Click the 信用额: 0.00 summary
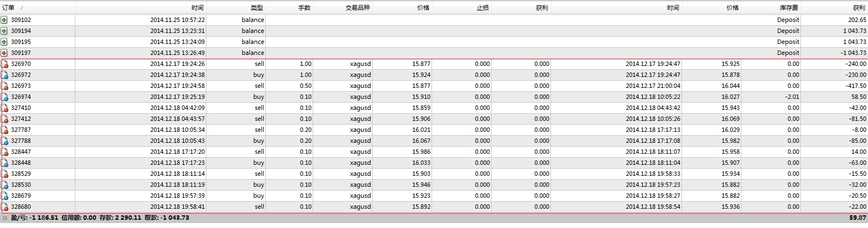 79,218
